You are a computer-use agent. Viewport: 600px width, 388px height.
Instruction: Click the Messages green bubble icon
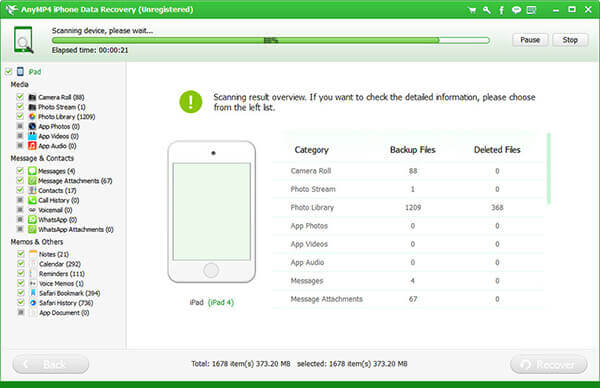pos(32,171)
